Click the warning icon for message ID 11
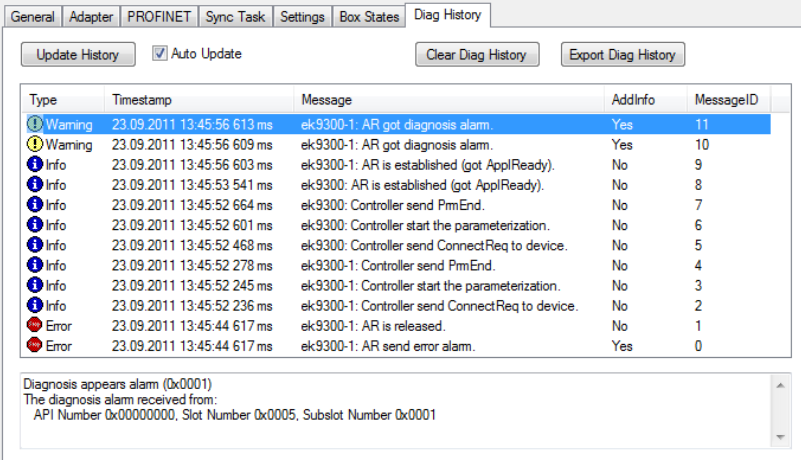Viewport: 801px width, 460px height. coord(35,125)
